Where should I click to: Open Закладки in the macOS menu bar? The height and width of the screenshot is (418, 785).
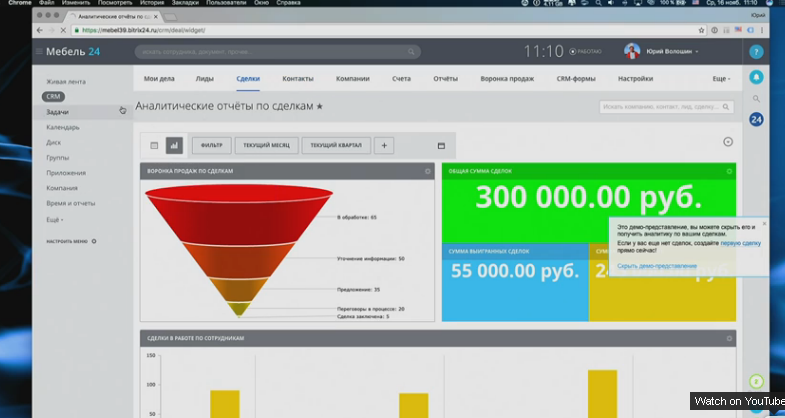pyautogui.click(x=185, y=3)
